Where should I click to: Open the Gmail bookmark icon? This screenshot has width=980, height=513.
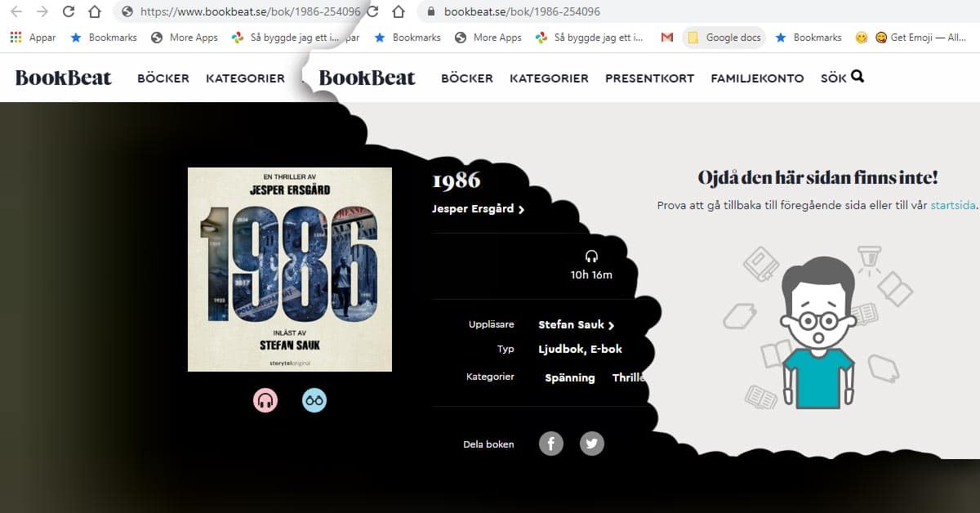(x=667, y=38)
